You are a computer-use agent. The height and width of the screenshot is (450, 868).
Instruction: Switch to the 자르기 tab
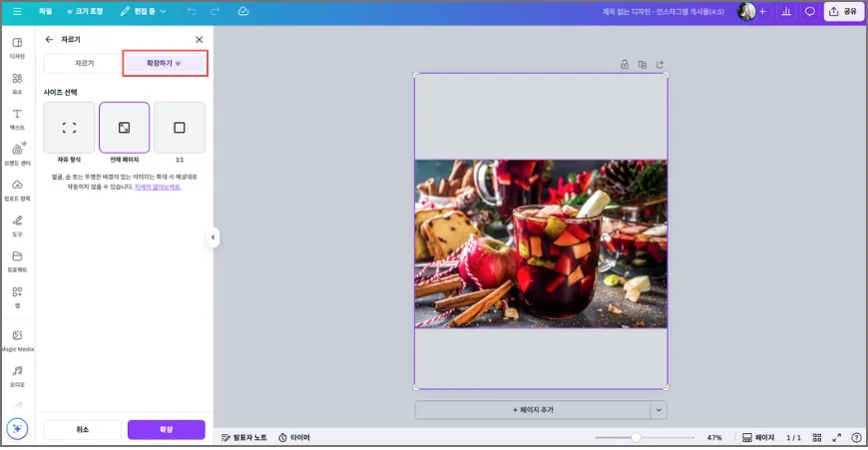pyautogui.click(x=84, y=63)
